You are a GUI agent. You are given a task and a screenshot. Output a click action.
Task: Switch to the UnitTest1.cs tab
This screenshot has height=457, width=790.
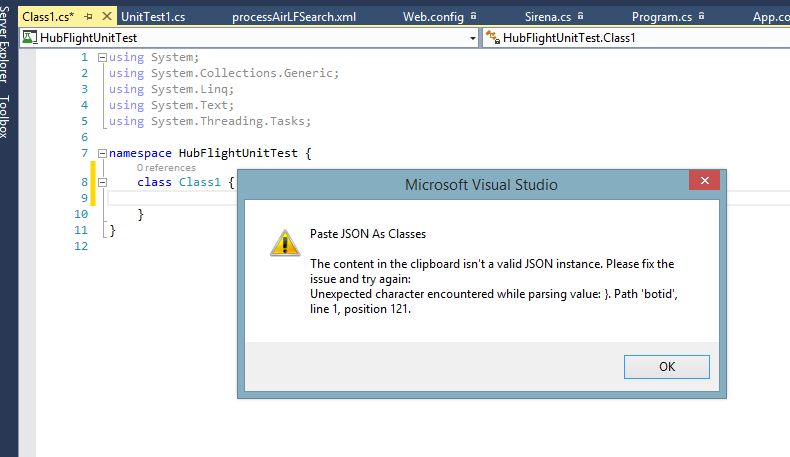(153, 17)
